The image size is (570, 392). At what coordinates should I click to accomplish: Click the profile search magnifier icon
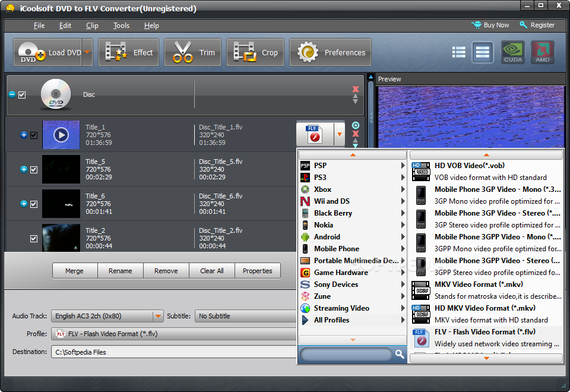(400, 354)
